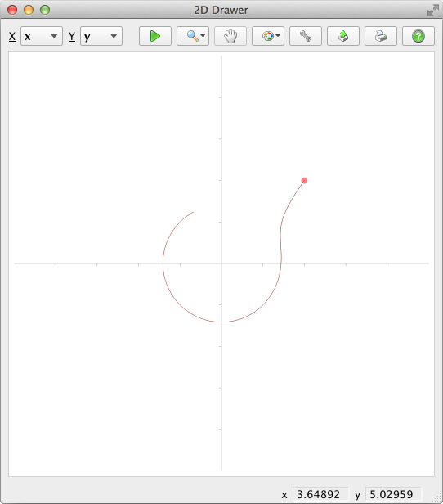Open settings with the wrench icon
The image size is (443, 504).
pyautogui.click(x=306, y=36)
